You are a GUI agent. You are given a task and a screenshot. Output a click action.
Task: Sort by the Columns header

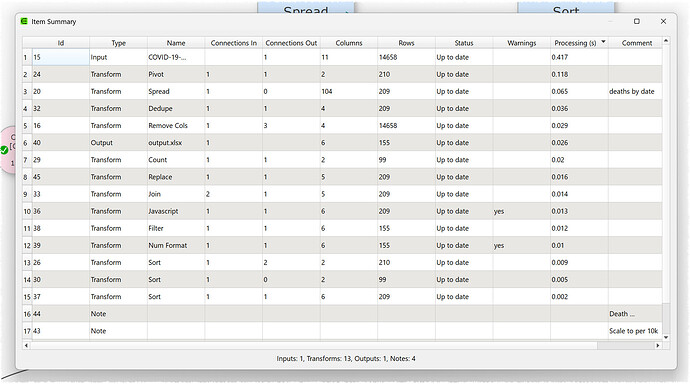point(349,43)
